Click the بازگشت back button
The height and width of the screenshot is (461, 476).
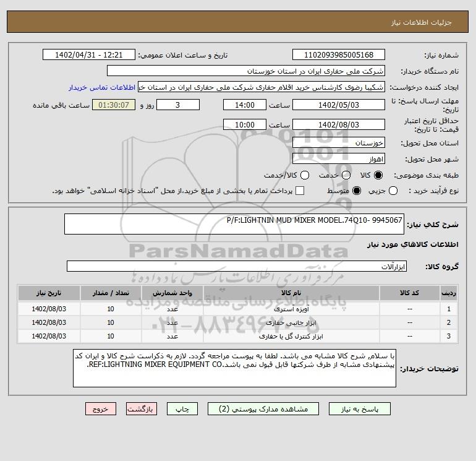tap(142, 409)
